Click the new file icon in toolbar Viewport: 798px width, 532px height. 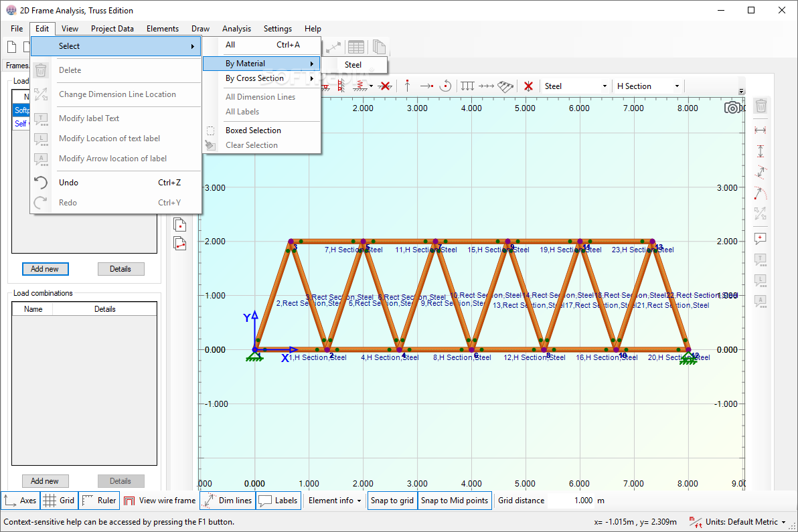(x=11, y=48)
